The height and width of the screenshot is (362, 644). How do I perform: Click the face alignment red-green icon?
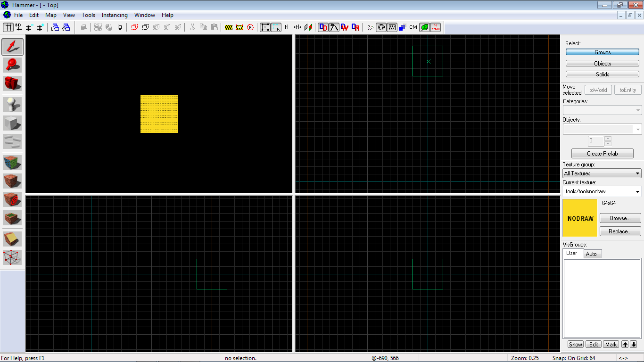point(308,27)
